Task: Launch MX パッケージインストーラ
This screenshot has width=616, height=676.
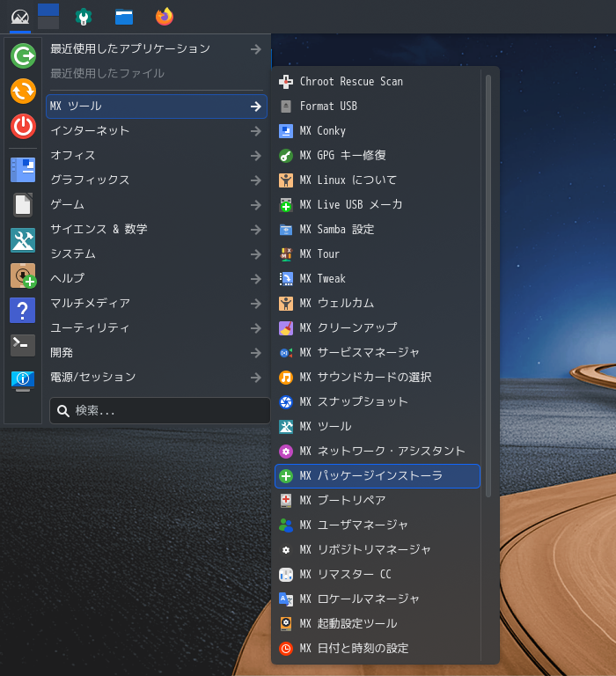Action: 378,476
